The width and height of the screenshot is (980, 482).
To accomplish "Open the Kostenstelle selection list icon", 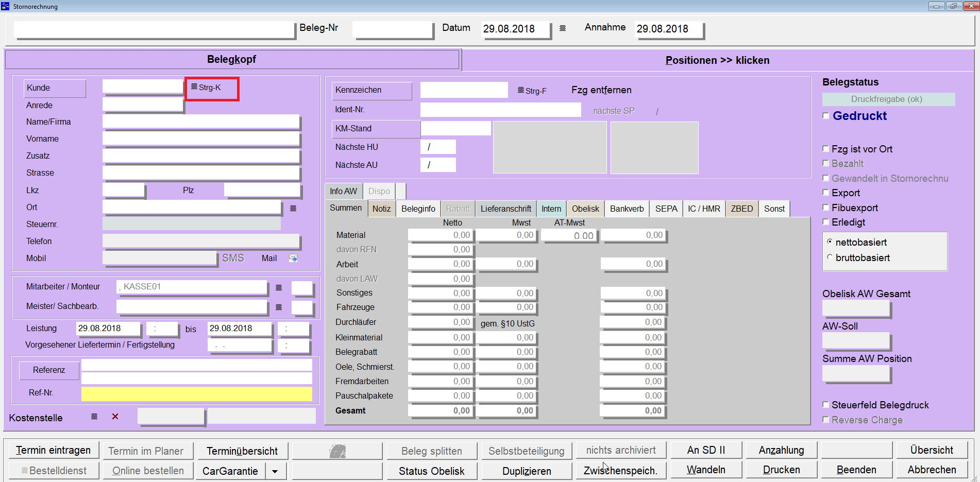I will [94, 416].
